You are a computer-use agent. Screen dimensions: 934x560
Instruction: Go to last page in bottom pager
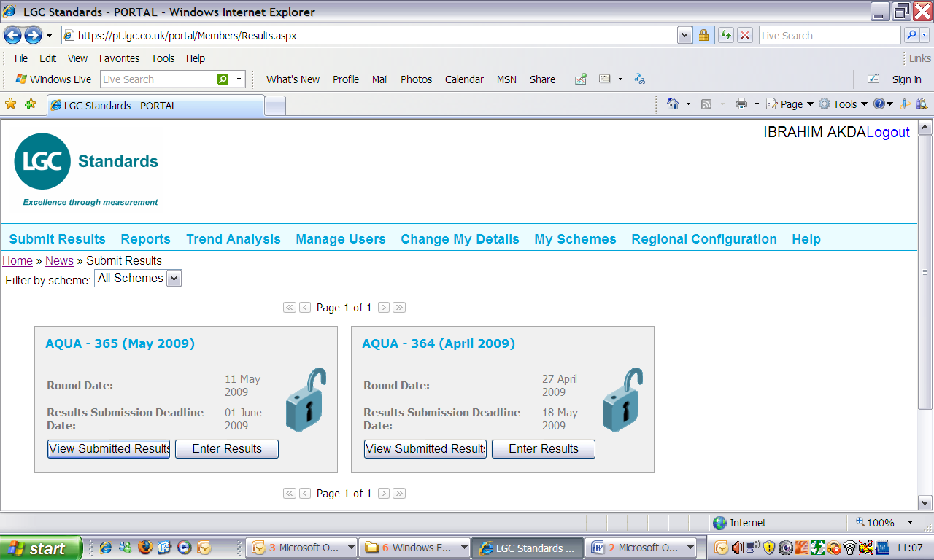click(399, 494)
